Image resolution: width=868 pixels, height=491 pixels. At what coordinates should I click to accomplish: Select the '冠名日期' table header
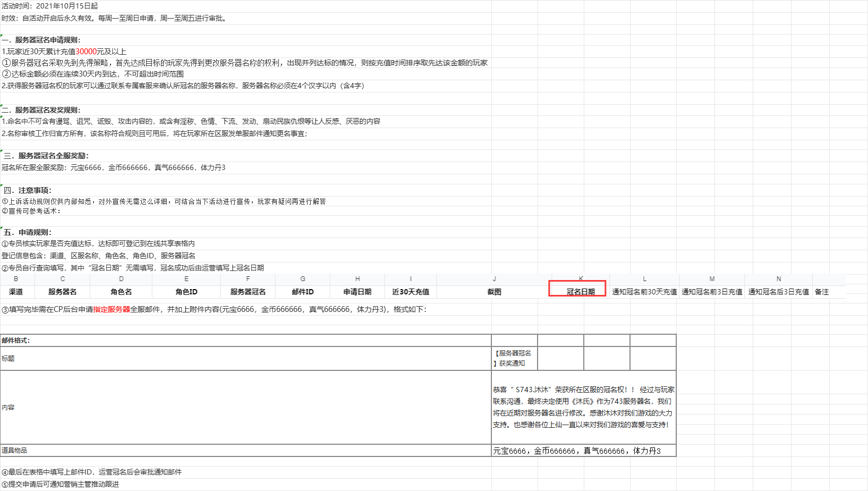click(581, 292)
